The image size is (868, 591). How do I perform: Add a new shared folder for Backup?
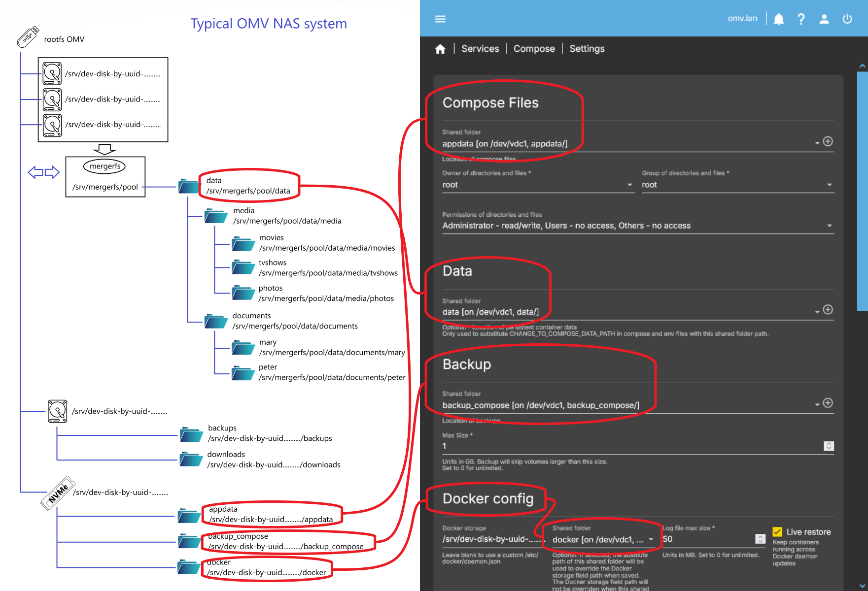click(828, 403)
